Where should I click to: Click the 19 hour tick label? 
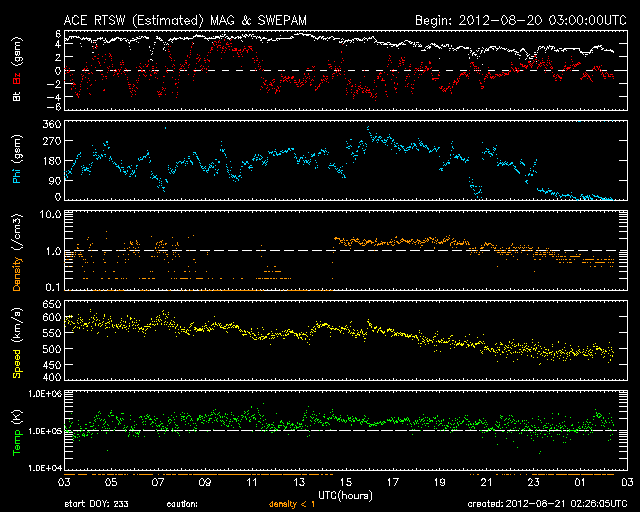[440, 483]
